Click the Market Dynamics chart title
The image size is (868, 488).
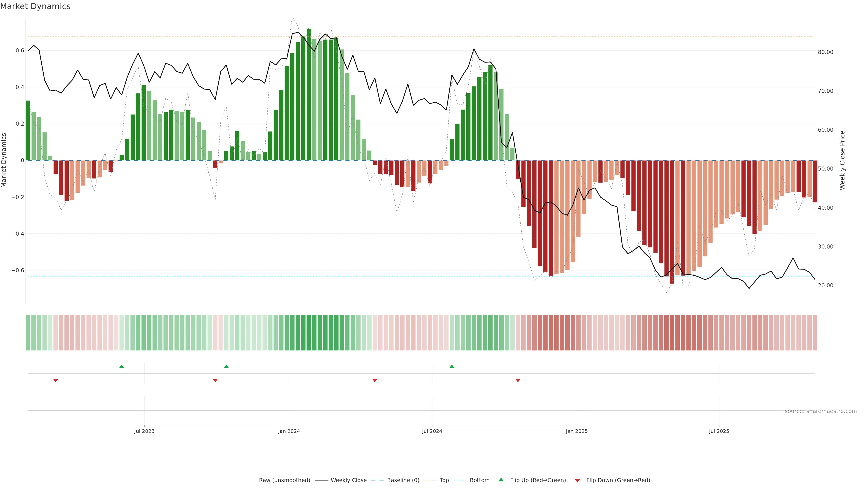(35, 6)
